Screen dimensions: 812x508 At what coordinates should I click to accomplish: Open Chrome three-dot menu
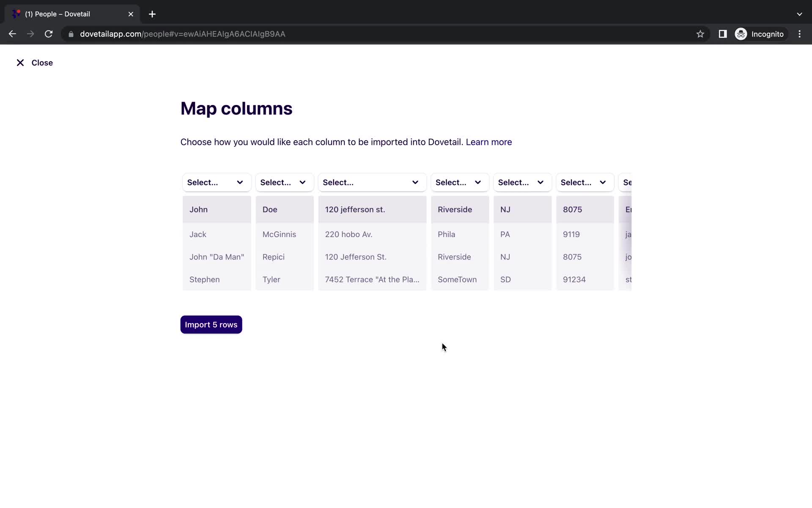click(799, 34)
